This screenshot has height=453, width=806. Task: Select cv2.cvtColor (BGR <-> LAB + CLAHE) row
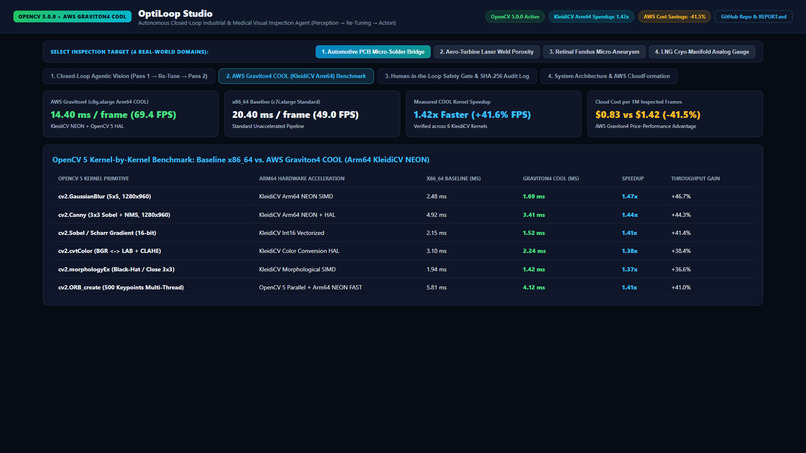point(403,251)
